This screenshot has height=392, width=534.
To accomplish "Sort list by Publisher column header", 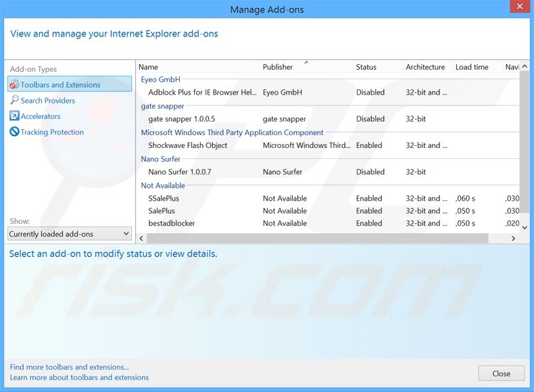I will point(306,67).
